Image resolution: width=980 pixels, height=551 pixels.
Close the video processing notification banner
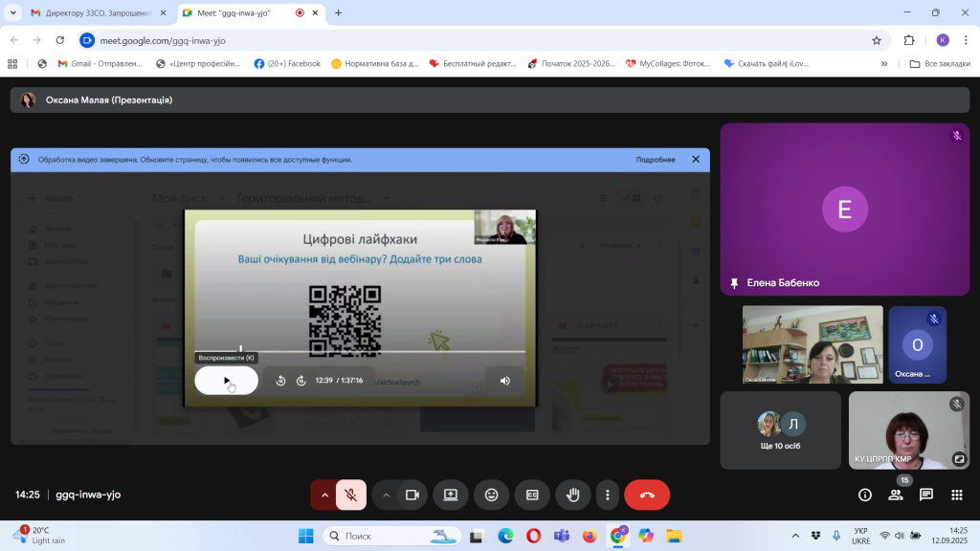coord(696,160)
